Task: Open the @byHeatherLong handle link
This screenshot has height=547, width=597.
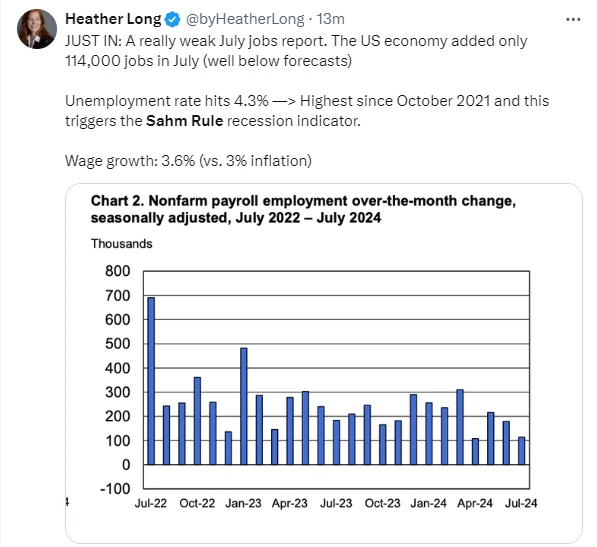Action: (245, 19)
